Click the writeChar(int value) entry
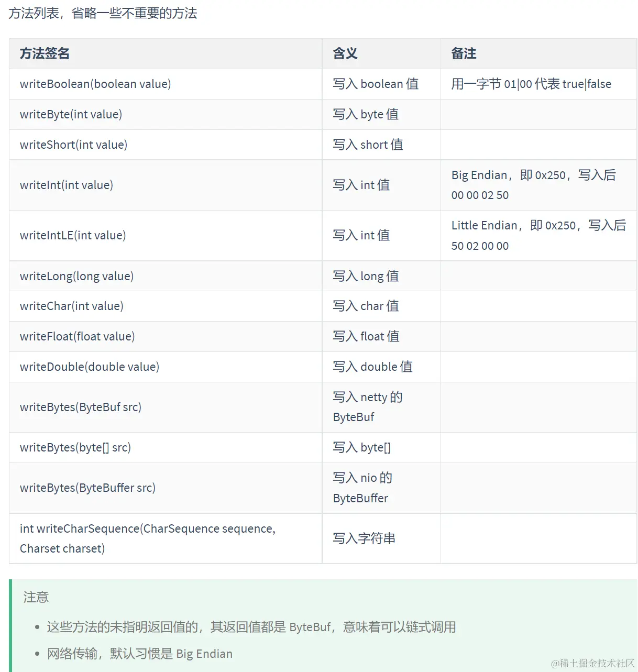 click(71, 306)
